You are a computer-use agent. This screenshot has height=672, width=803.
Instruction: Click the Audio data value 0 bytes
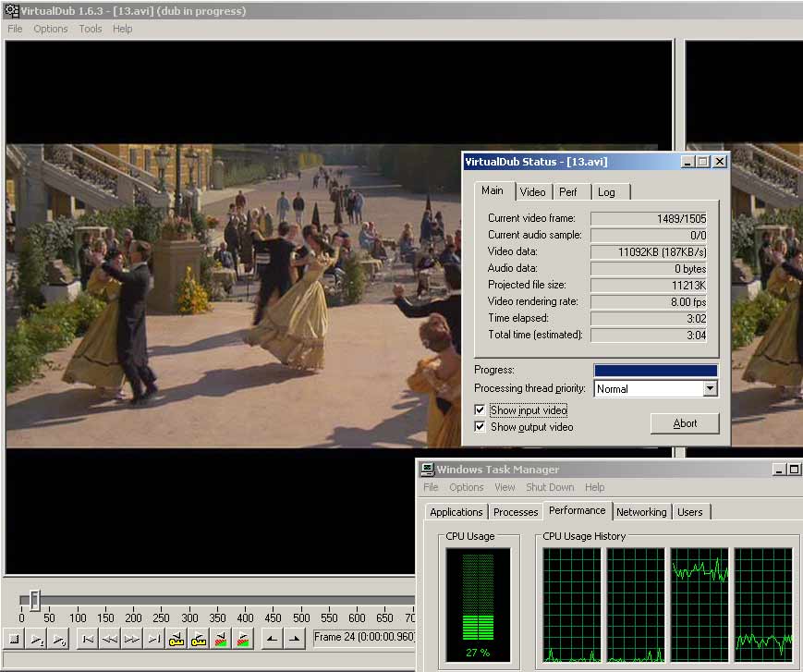click(x=649, y=268)
